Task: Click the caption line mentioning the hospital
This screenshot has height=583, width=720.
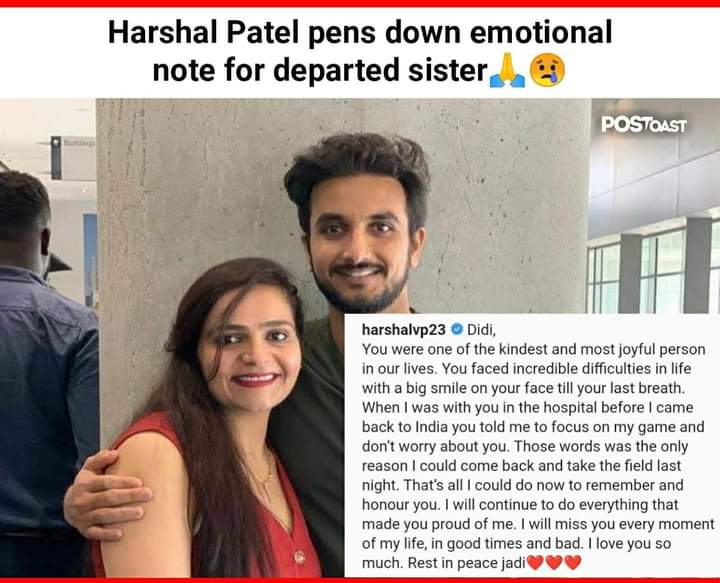Action: click(528, 408)
